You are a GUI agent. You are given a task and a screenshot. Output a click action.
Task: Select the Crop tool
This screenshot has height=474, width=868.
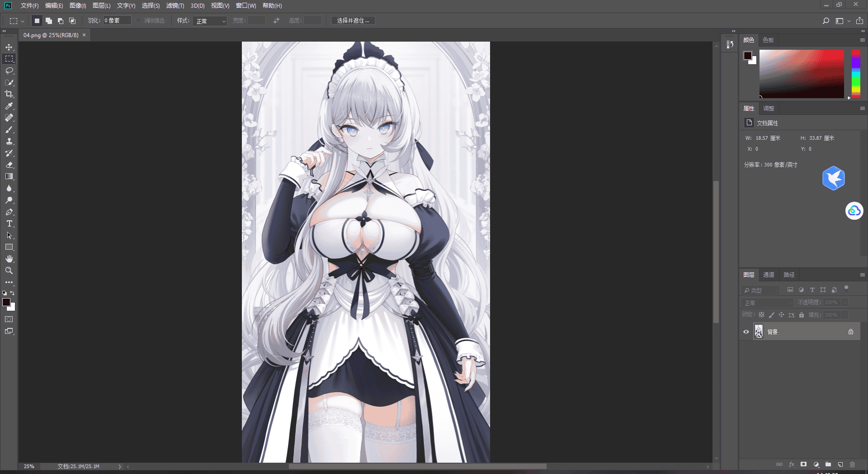coord(9,94)
